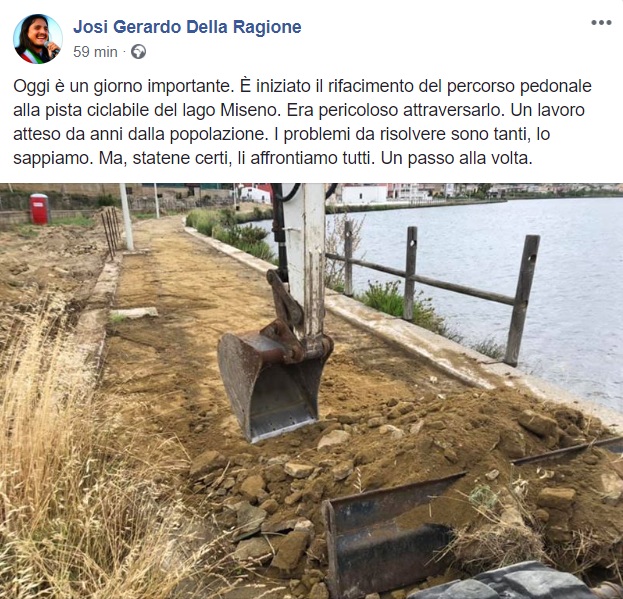Click the post text starting 'Oggi è un giorno'

[302, 122]
